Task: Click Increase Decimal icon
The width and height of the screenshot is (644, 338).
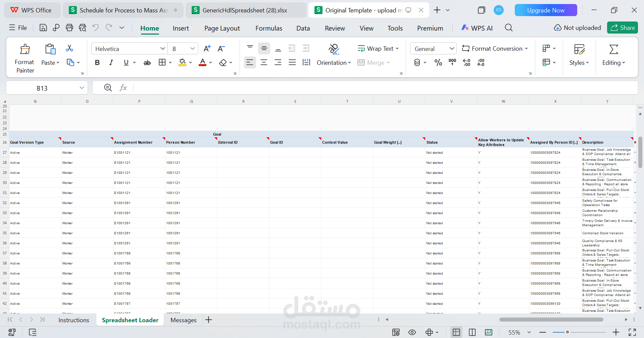Action: point(466,62)
